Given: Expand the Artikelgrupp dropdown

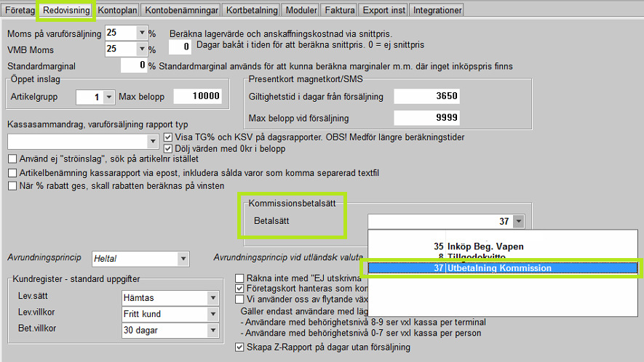Looking at the screenshot, I should pyautogui.click(x=109, y=97).
